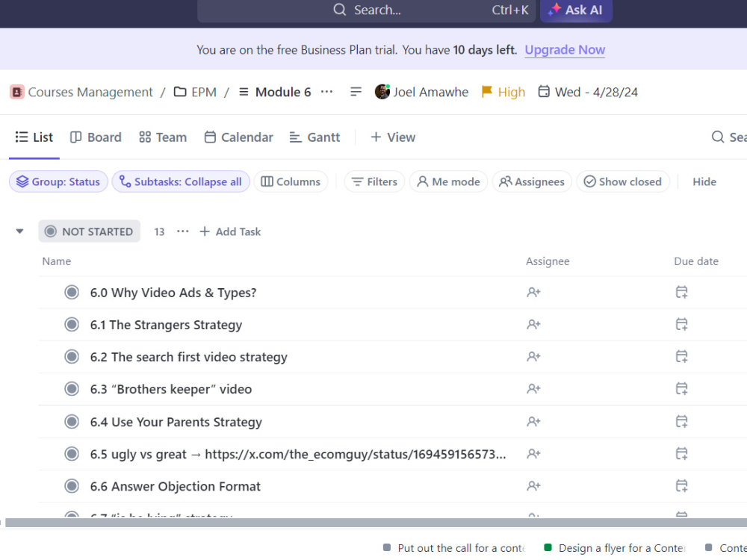The image size is (747, 560).
Task: Switch to the Gantt view tab
Action: coord(315,137)
